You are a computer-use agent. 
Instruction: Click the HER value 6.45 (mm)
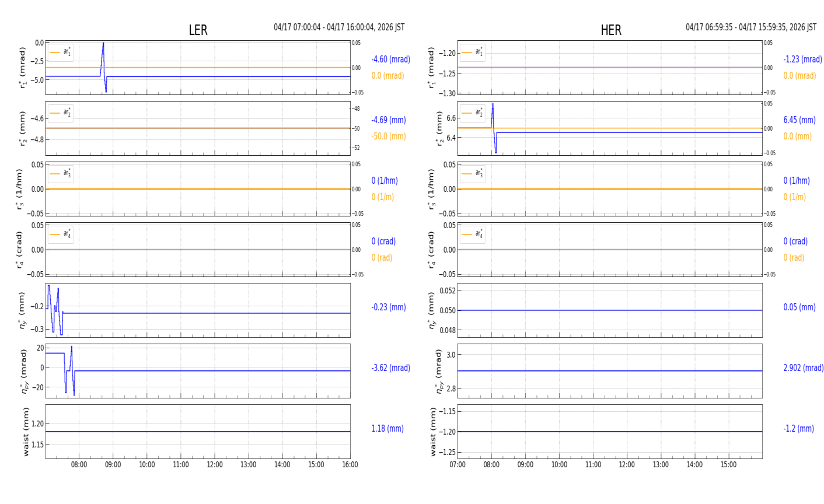(x=799, y=120)
